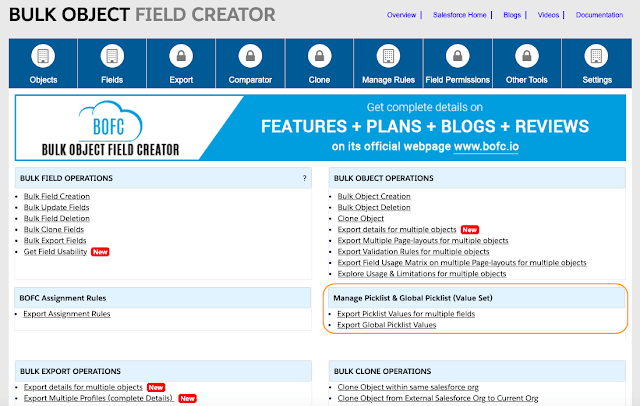Screen dimensions: 640x406
Task: Launch the Comparator tool icon
Action: click(250, 56)
